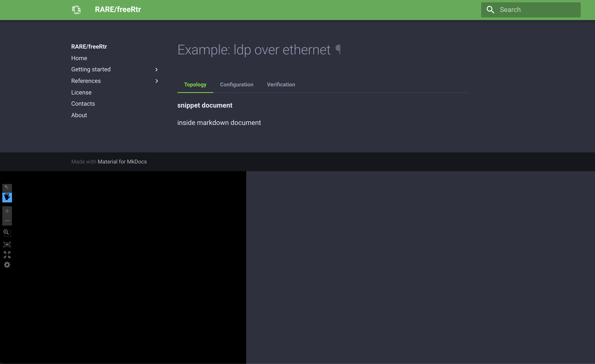Open the viewer settings gear
Viewport: 595px width, 364px height.
pos(7,265)
